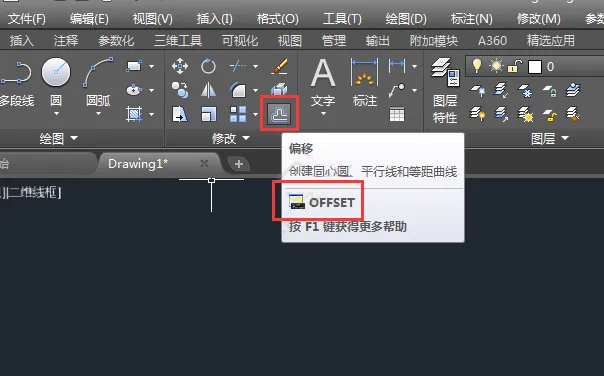This screenshot has width=604, height=376.
Task: Choose the Polyline (多段线) tool
Action: click(16, 73)
